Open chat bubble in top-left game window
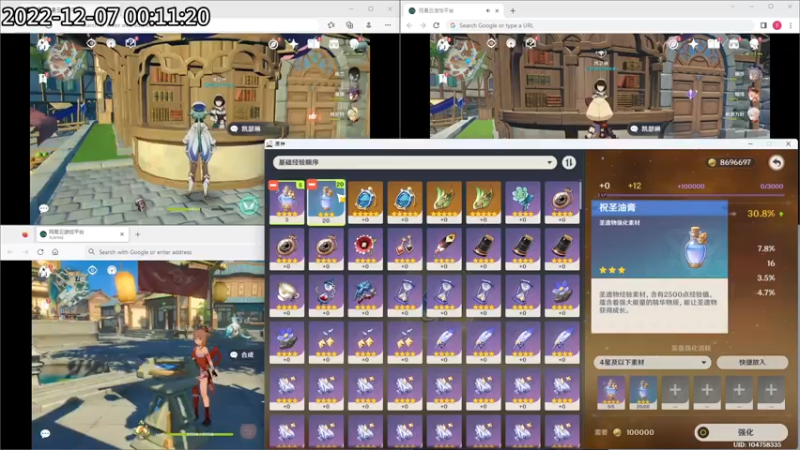Image resolution: width=800 pixels, height=450 pixels. tap(44, 208)
